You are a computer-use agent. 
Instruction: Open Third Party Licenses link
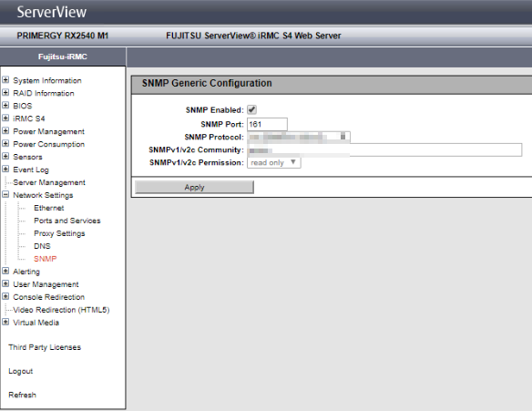coord(45,347)
